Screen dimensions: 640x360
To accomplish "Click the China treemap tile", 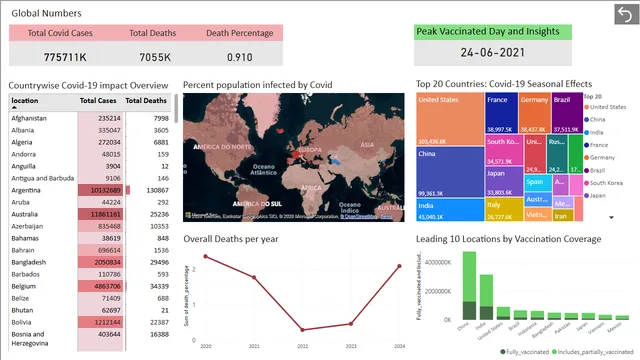I will [x=450, y=172].
